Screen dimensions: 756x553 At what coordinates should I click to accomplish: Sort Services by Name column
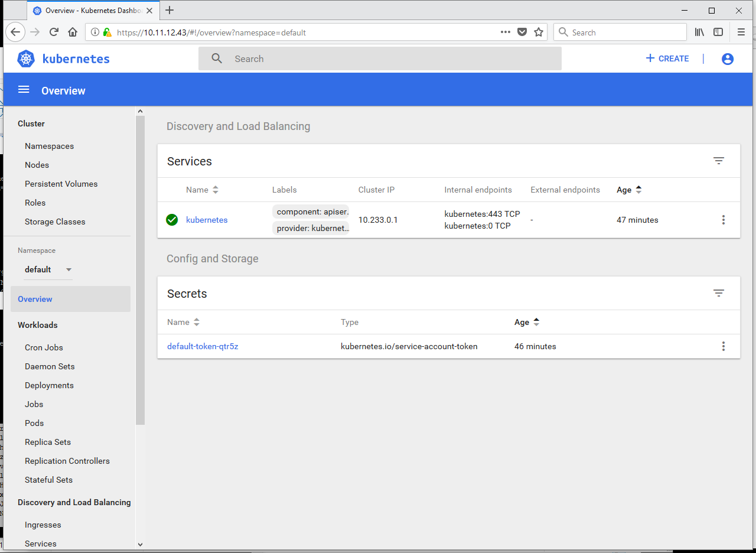tap(202, 190)
